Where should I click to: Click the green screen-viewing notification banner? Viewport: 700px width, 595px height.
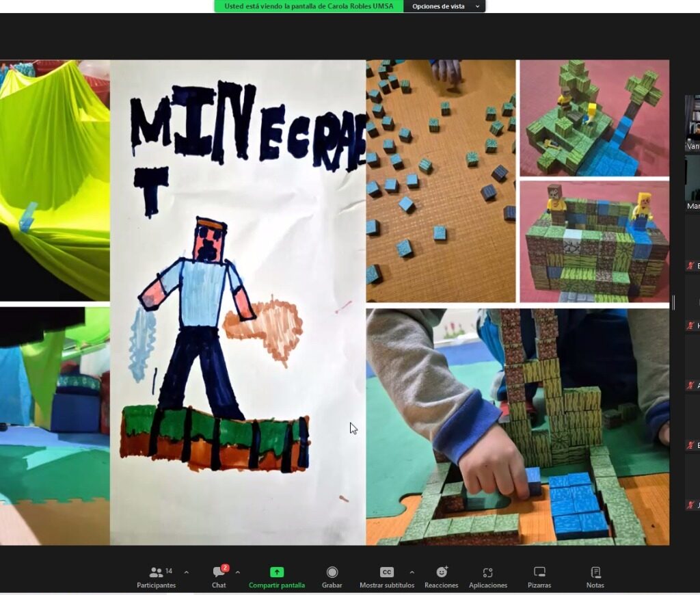[x=309, y=6]
